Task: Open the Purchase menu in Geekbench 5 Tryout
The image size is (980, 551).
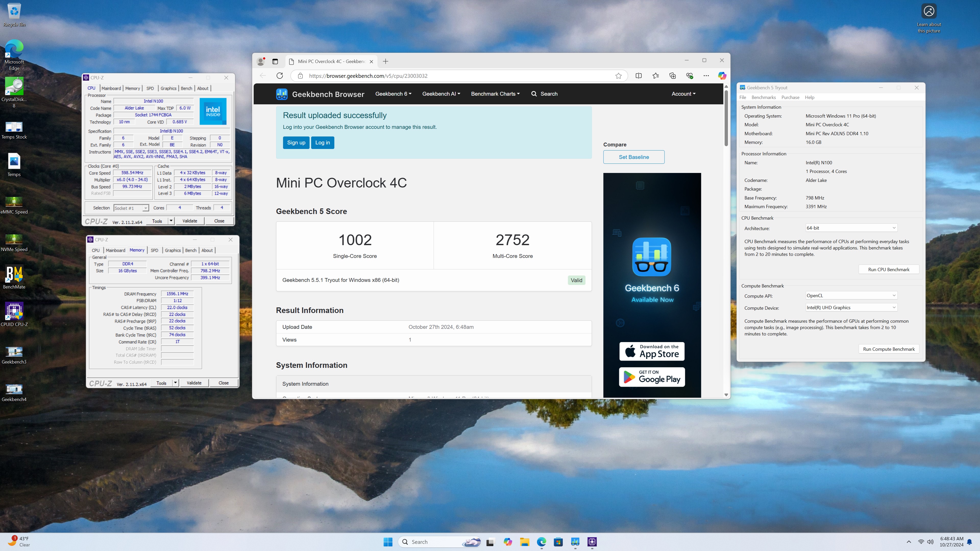Action: (x=790, y=97)
